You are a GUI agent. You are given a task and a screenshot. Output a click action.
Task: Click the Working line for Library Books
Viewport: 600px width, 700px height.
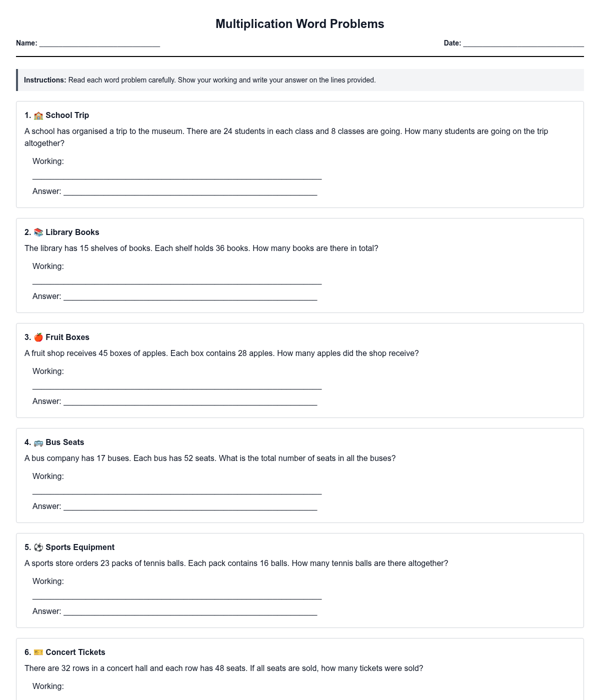tap(177, 280)
